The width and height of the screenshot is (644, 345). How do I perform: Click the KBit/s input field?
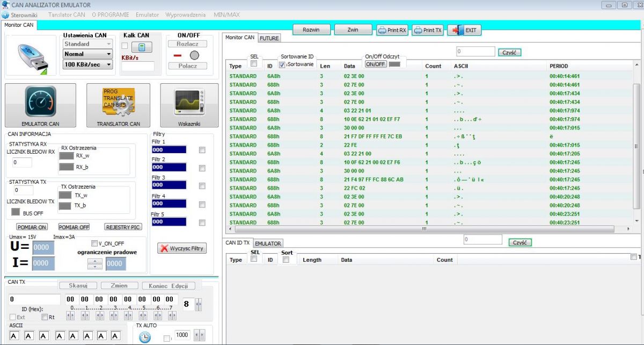(137, 67)
